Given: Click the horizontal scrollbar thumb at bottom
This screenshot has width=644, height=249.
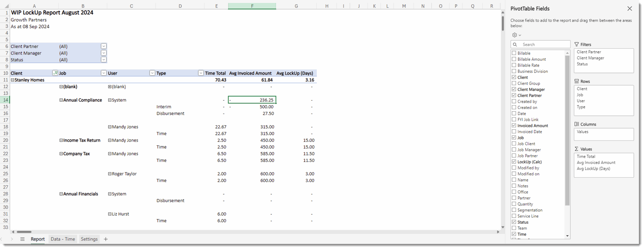Looking at the screenshot, I should 24,231.
